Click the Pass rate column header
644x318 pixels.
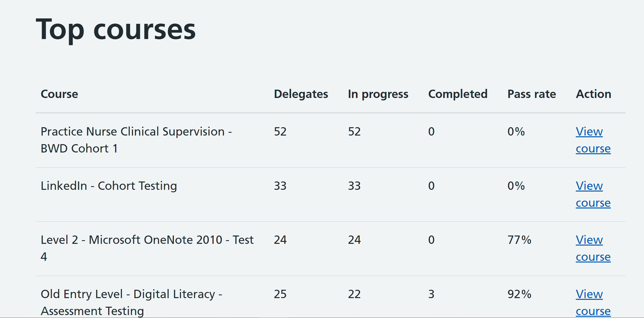531,94
